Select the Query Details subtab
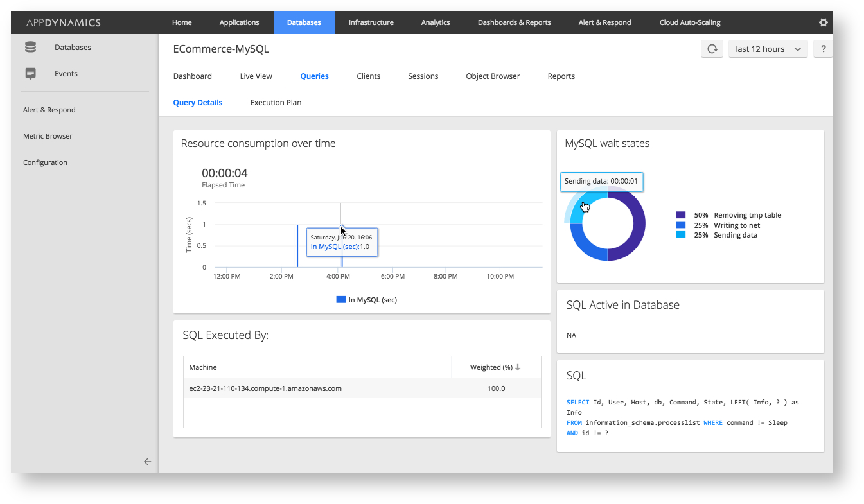The image size is (864, 504). pos(198,102)
